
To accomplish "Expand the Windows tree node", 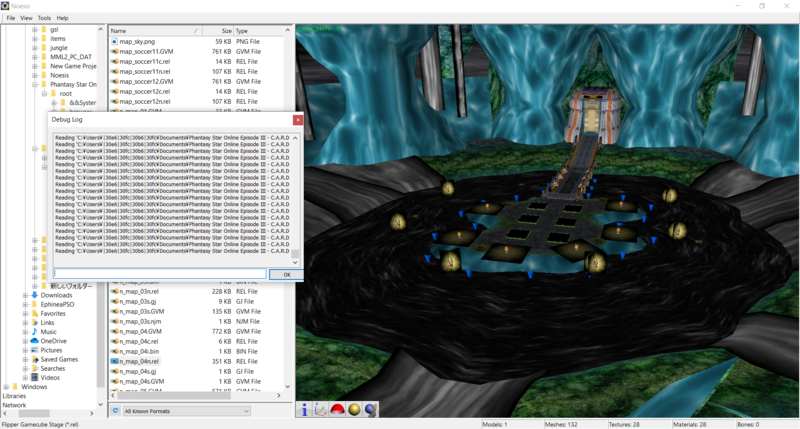I will (x=6, y=387).
